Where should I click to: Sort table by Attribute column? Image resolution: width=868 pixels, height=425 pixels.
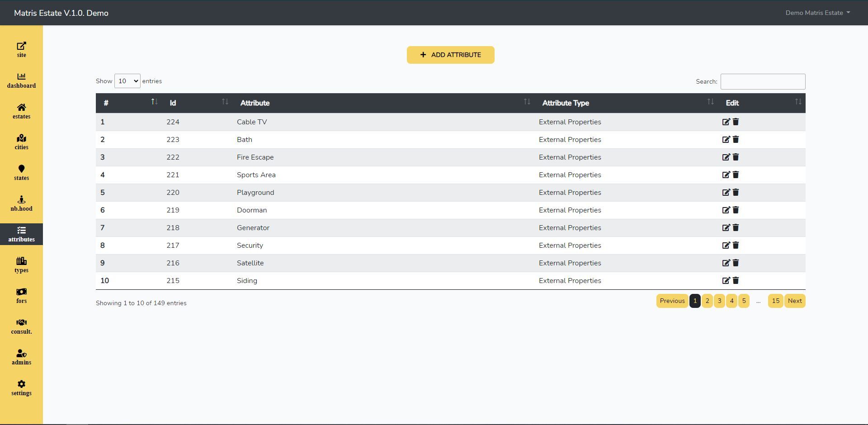point(384,103)
